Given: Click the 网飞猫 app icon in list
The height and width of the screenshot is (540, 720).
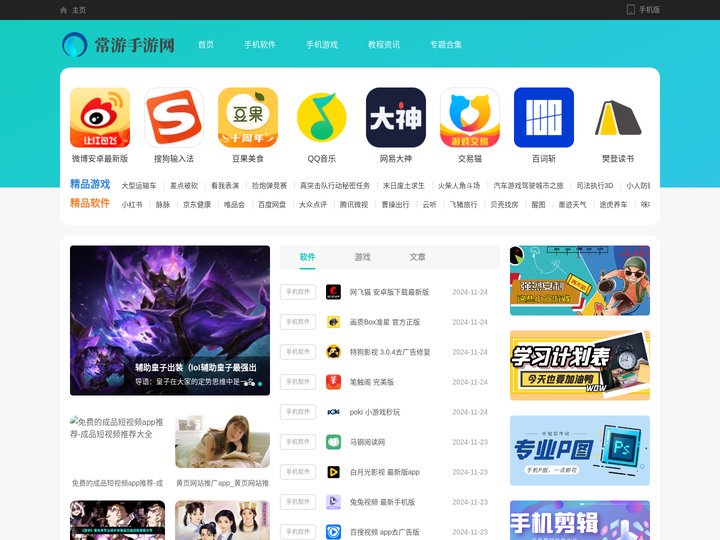Looking at the screenshot, I should click(x=333, y=292).
